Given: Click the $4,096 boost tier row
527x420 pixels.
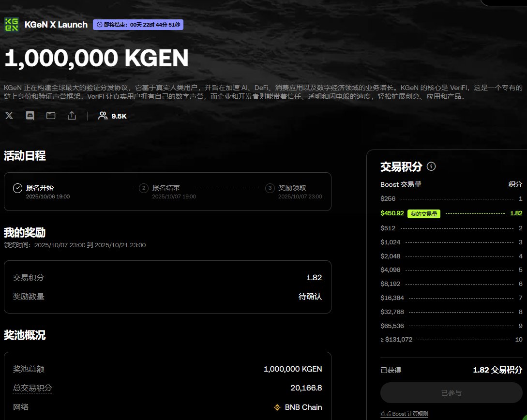Looking at the screenshot, I should [x=451, y=270].
